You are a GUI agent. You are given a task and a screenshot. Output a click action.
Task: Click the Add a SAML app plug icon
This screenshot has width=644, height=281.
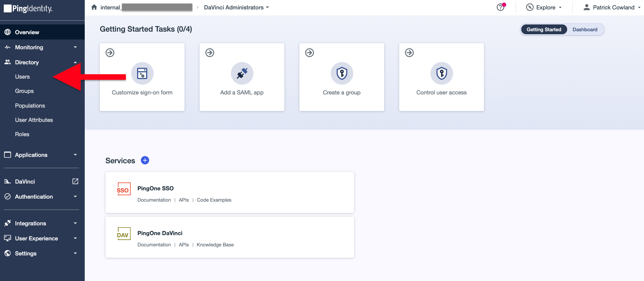[x=242, y=73]
